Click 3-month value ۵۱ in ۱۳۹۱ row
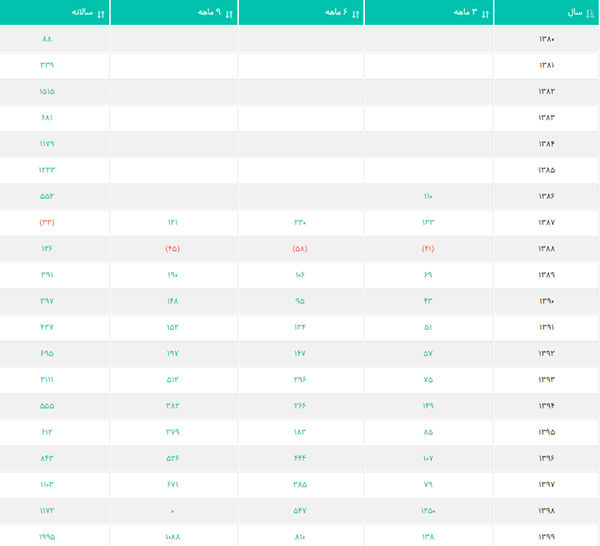 (x=428, y=327)
